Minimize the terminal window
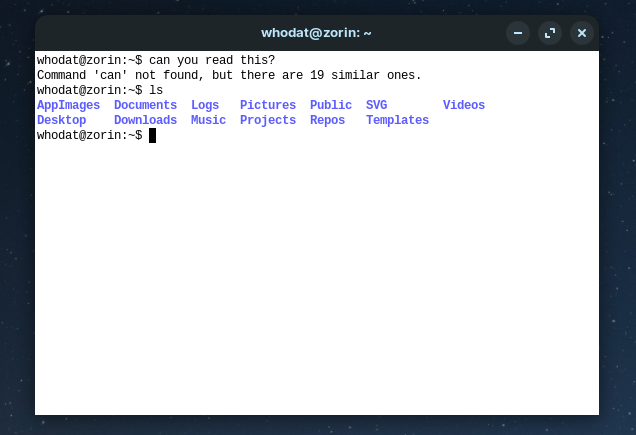This screenshot has height=435, width=636. tap(518, 33)
